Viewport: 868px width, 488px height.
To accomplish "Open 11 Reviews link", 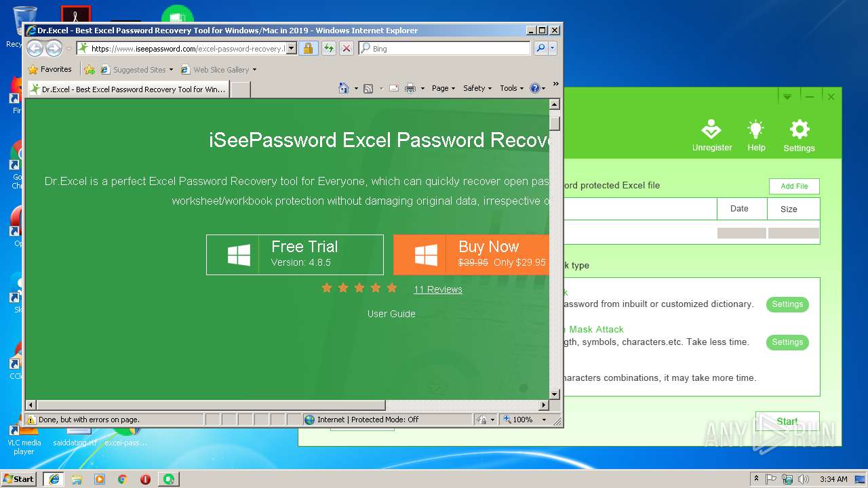I will [438, 289].
